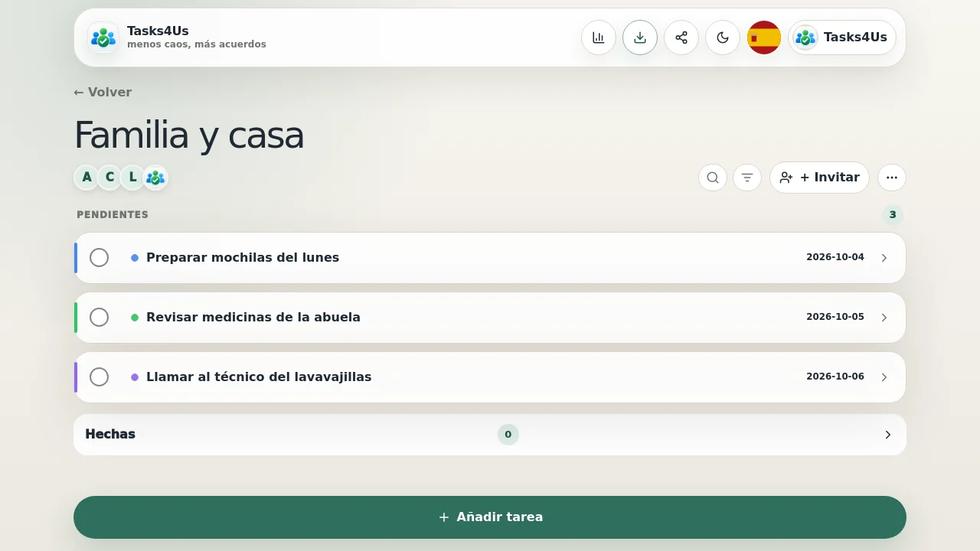Open the filter icon button

pyautogui.click(x=747, y=178)
